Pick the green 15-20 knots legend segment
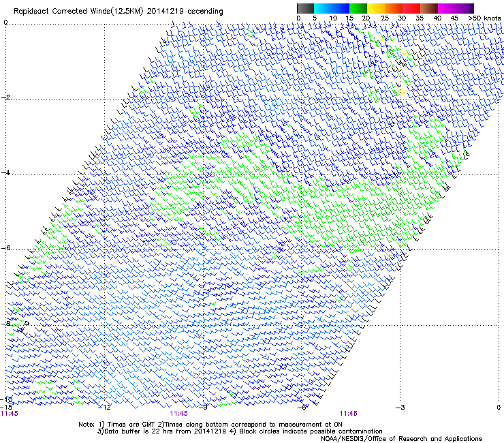 point(358,8)
